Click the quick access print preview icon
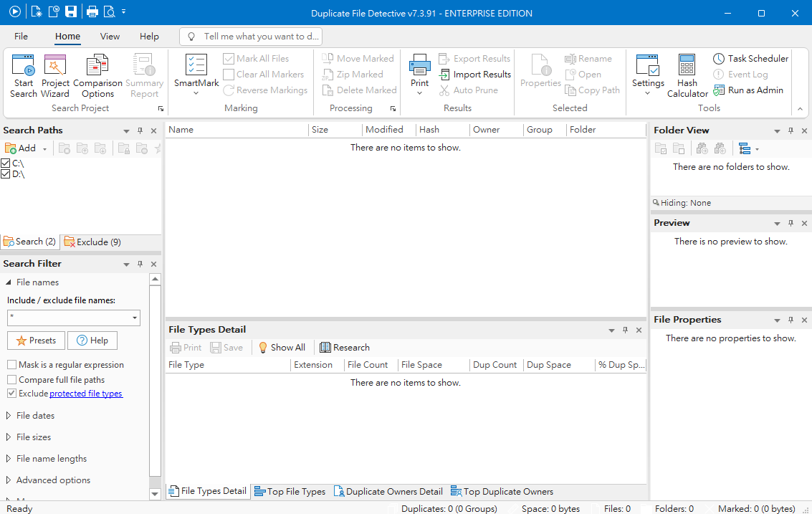Viewport: 812px width, 514px height. (x=109, y=11)
